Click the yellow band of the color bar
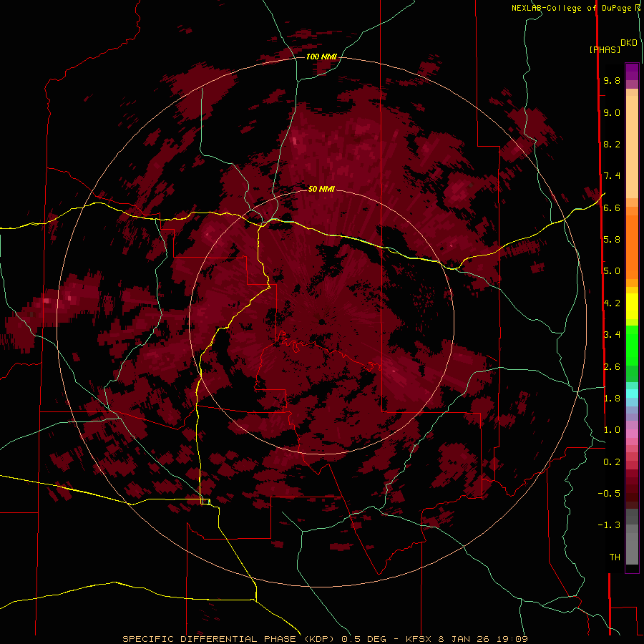 coord(632,306)
